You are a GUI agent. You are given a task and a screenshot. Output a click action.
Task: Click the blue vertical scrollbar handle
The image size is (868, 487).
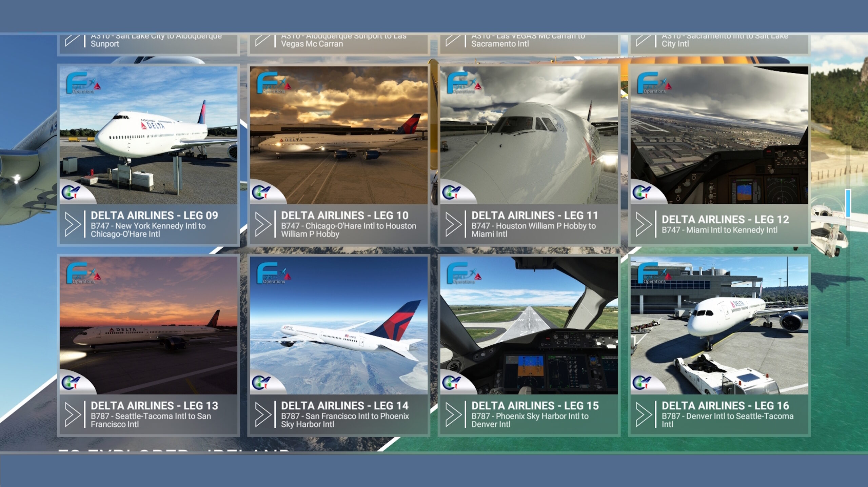pyautogui.click(x=848, y=203)
